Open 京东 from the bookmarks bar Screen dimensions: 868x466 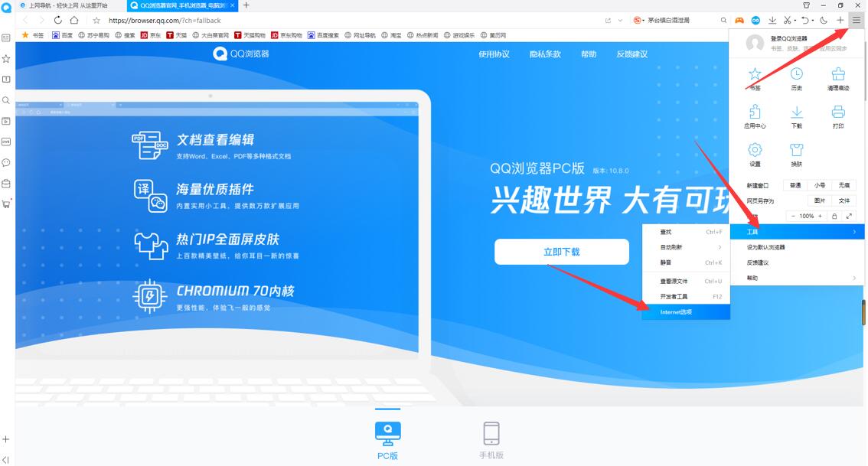[x=150, y=34]
